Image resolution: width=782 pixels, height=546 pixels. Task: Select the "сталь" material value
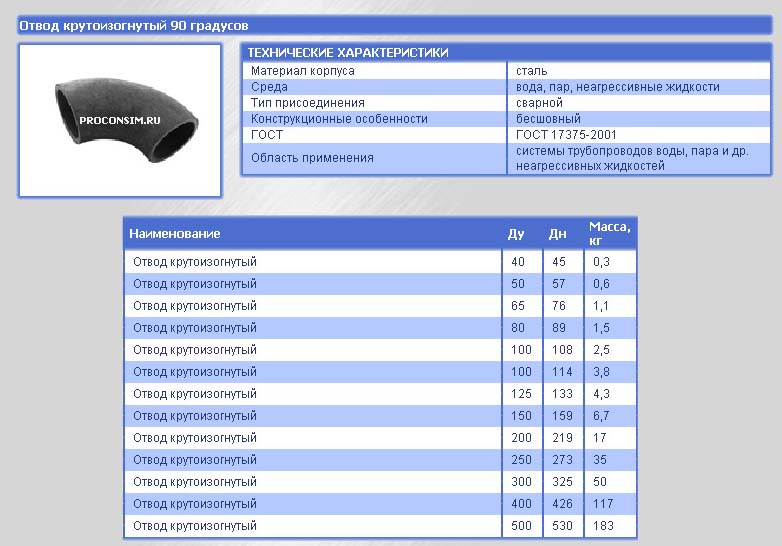(x=531, y=71)
